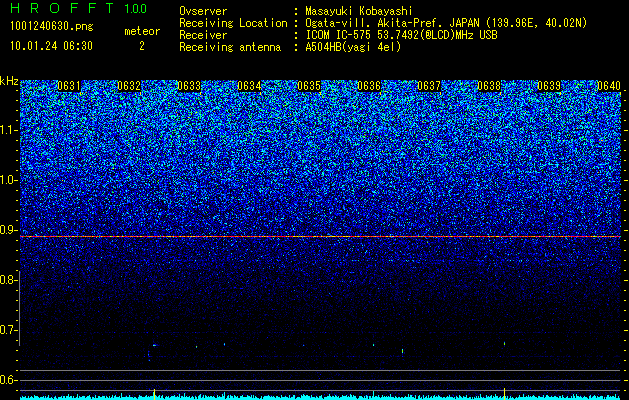This screenshot has width=629, height=400.
Task: Select the ICOM IC-575 receiver text
Action: 401,35
